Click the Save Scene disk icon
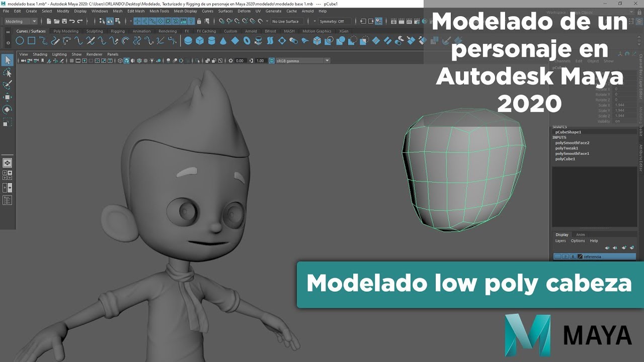The image size is (644, 362). pos(64,21)
